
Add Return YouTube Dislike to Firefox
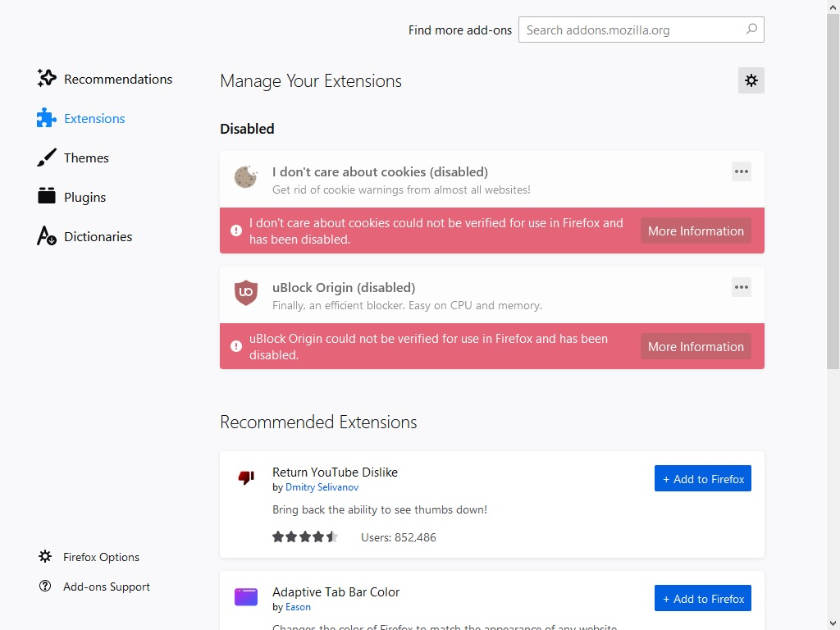click(x=703, y=478)
